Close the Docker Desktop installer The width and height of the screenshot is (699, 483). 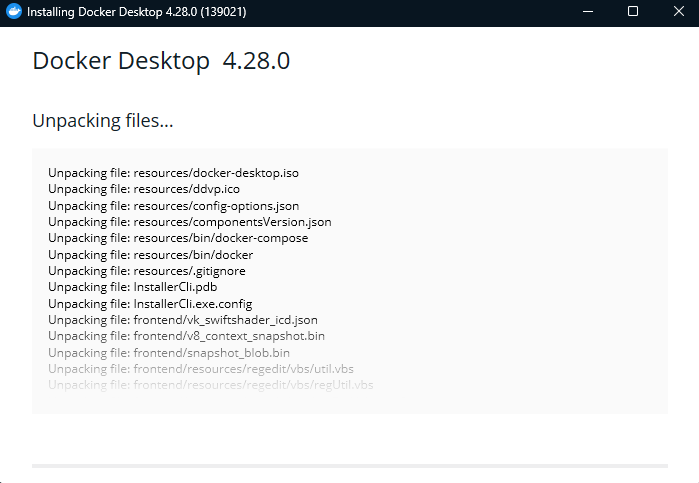[678, 12]
